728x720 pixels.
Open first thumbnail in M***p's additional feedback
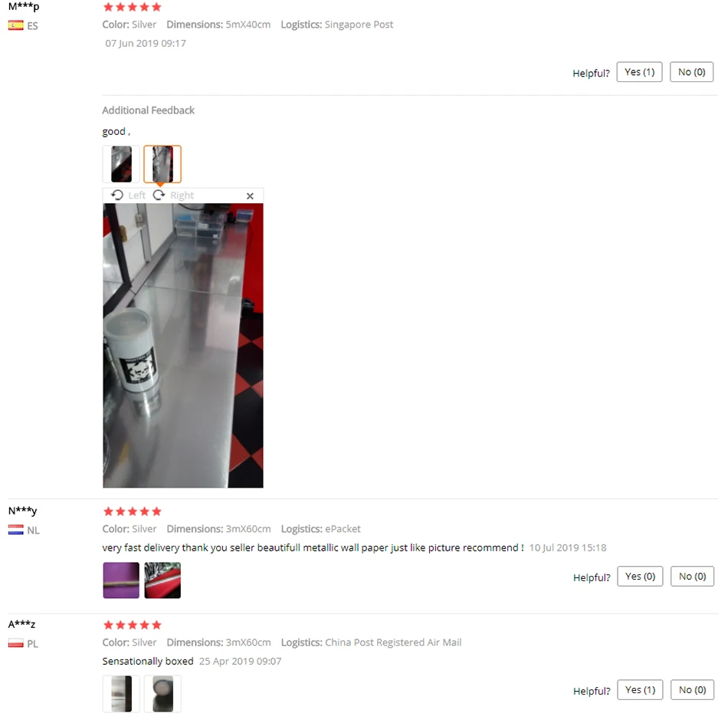coord(121,164)
